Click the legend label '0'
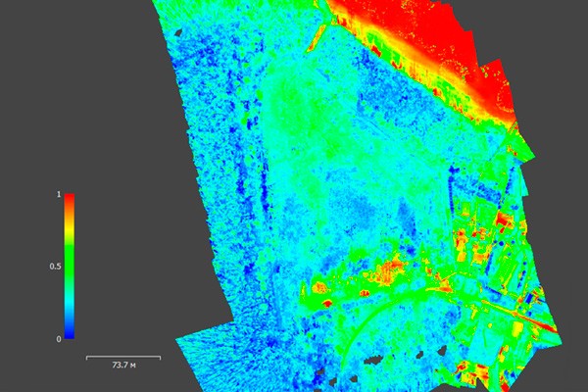Screen dimensions: 588x392 click(x=59, y=339)
